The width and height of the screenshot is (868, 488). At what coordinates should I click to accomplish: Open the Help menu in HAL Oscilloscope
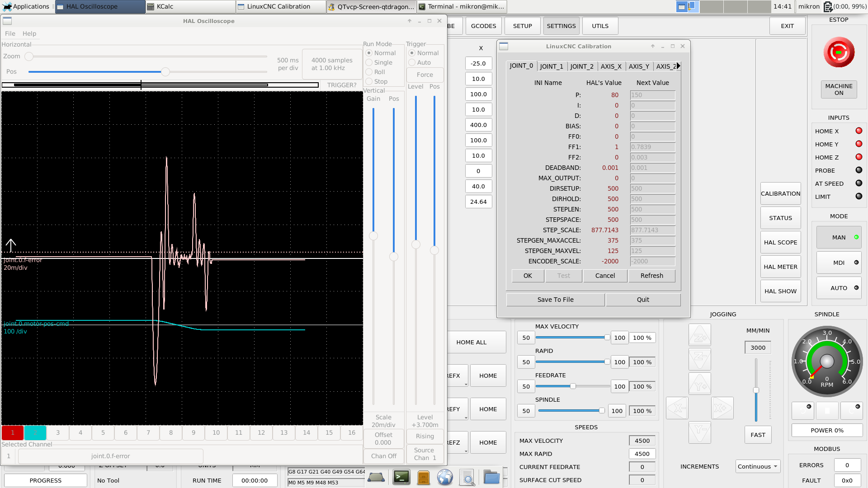pos(29,33)
